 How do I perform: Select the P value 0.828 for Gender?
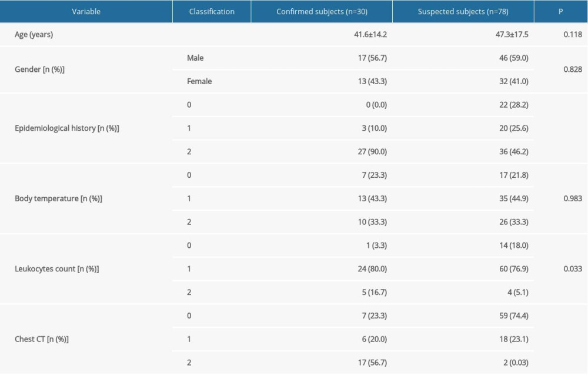pos(574,69)
